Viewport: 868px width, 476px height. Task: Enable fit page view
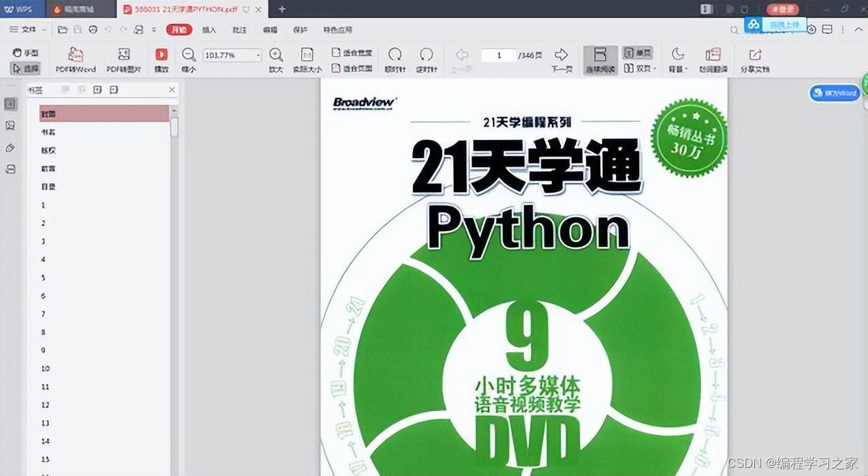click(x=352, y=68)
